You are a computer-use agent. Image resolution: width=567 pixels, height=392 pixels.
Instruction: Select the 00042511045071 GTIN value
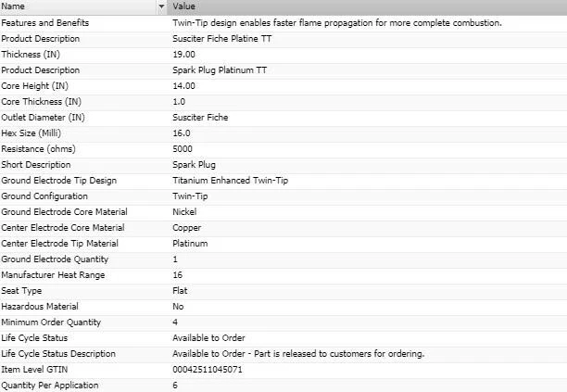coord(208,369)
